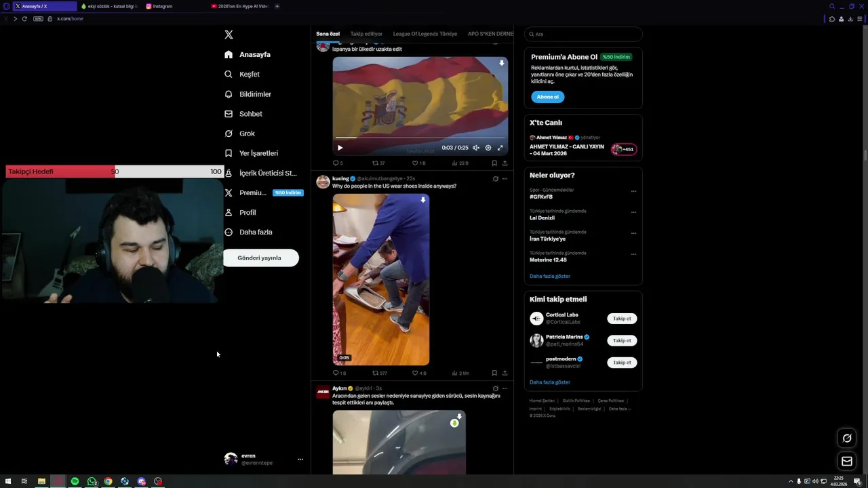The height and width of the screenshot is (488, 868).
Task: Open Spain video playback settings gear
Action: (488, 148)
